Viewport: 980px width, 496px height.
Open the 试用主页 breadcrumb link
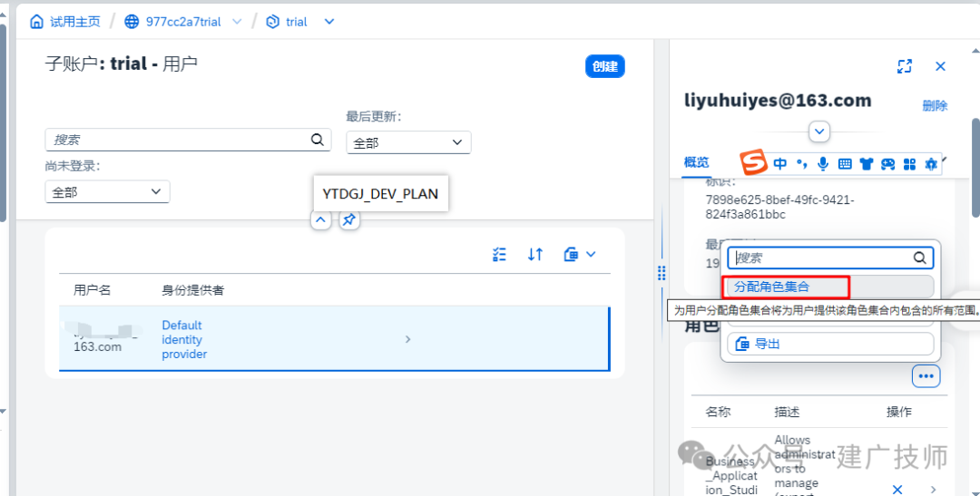(x=75, y=22)
